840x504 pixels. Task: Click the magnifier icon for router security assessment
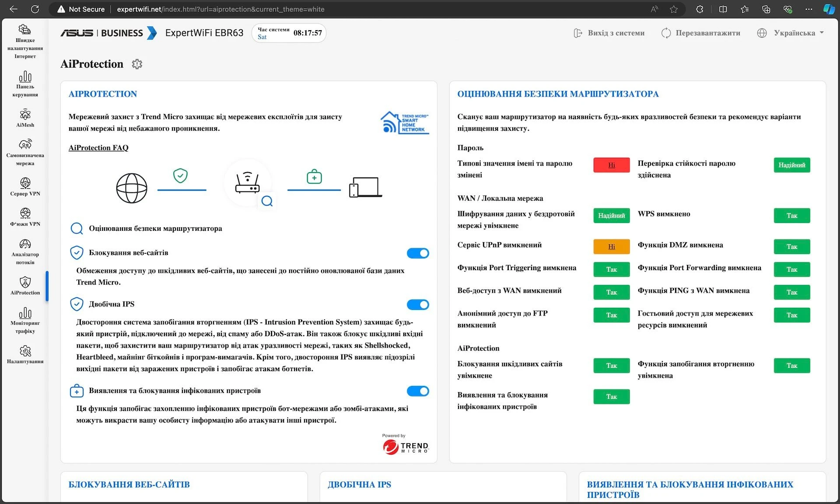(x=77, y=229)
